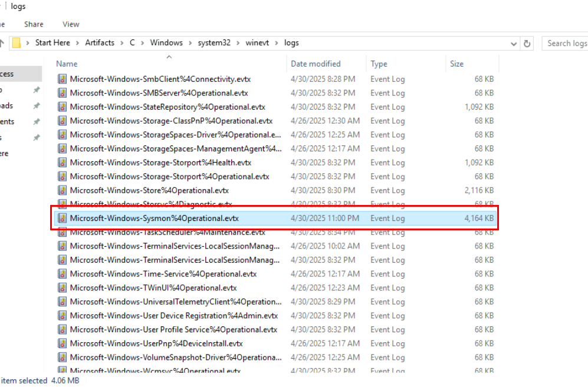Click the Sysmon Operational evtx file icon
588x387 pixels.
point(62,218)
